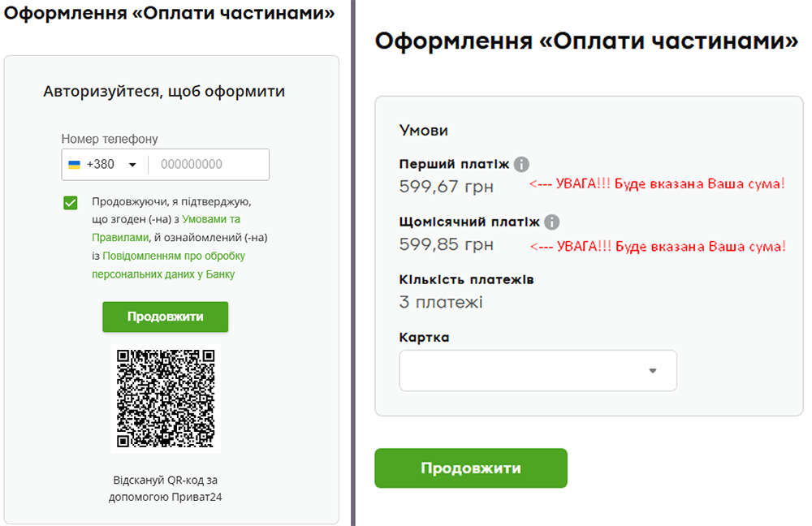Click the Ukrainian flag in phone selector
The height and width of the screenshot is (526, 812).
point(74,164)
